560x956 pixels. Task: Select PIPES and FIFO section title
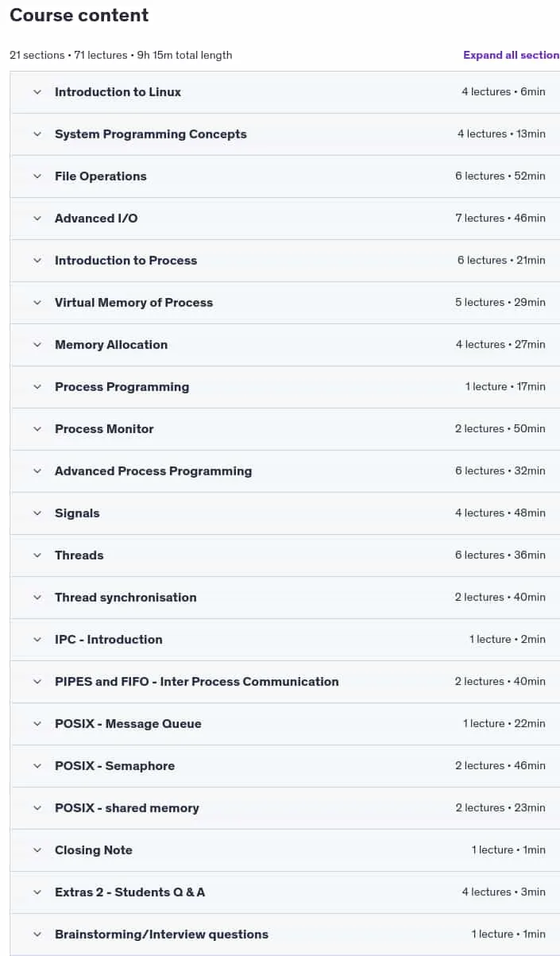click(x=196, y=682)
